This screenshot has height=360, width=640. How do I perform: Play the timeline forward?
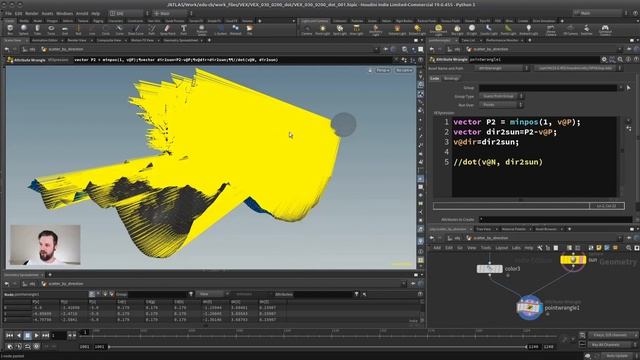pos(36,336)
